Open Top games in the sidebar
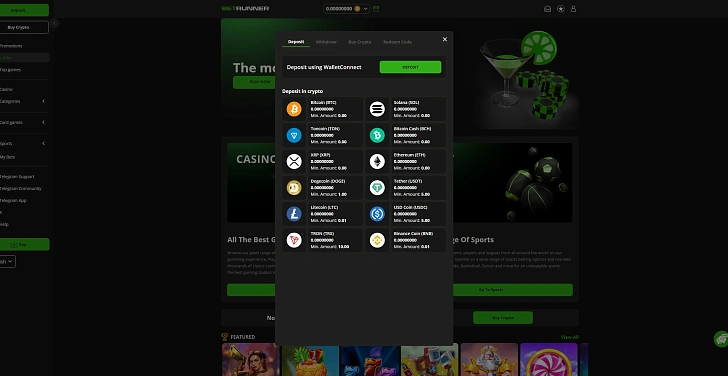 [10, 70]
